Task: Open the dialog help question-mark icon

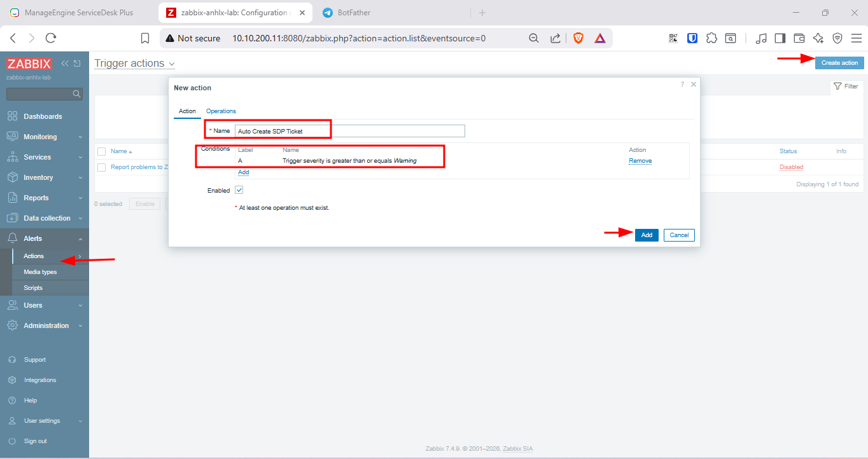Action: click(682, 84)
